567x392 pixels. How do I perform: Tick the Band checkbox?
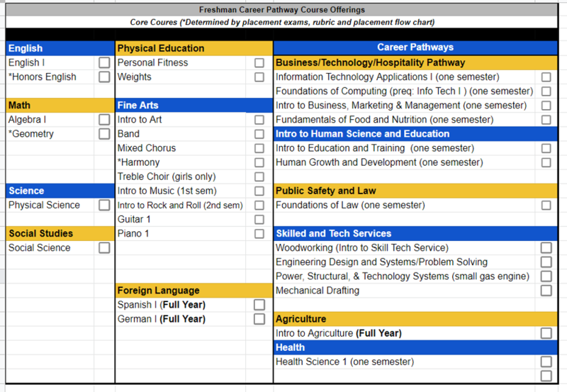click(259, 134)
